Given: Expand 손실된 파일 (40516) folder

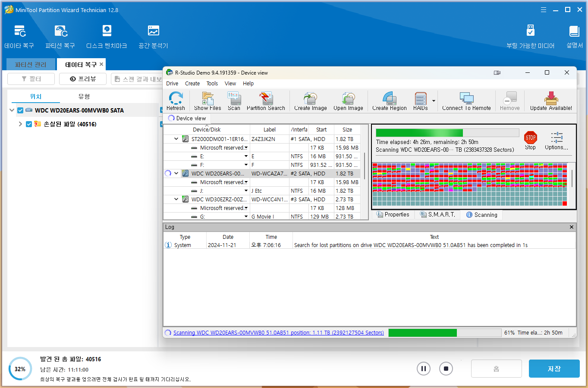Looking at the screenshot, I should [x=20, y=124].
